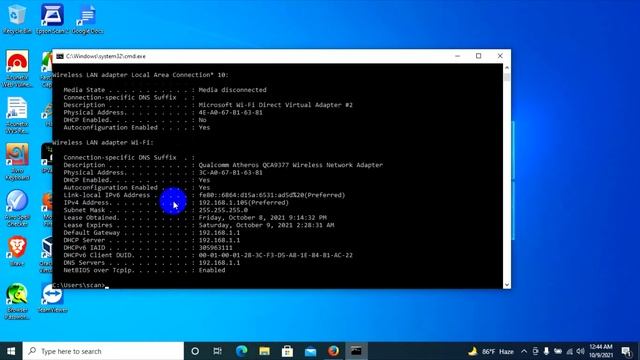Click the C:\Users\scan> prompt line
Image resolution: width=640 pixels, height=360 pixels.
[x=79, y=285]
